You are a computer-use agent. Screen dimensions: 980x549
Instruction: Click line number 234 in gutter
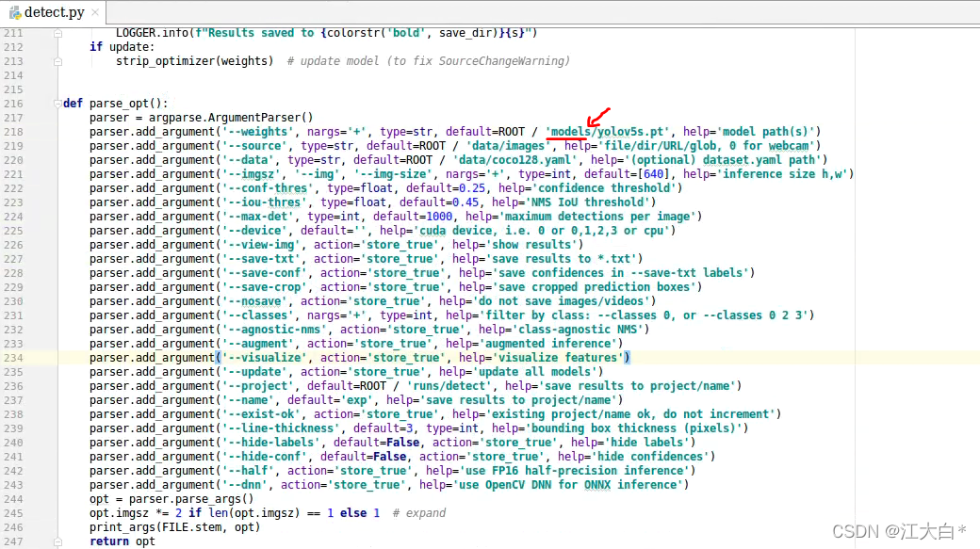click(x=13, y=358)
